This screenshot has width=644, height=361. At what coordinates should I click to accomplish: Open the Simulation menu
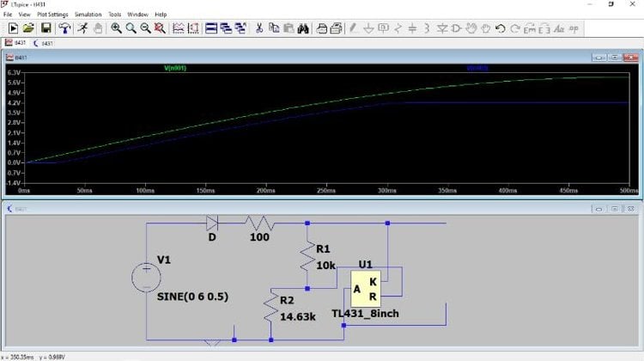[88, 15]
